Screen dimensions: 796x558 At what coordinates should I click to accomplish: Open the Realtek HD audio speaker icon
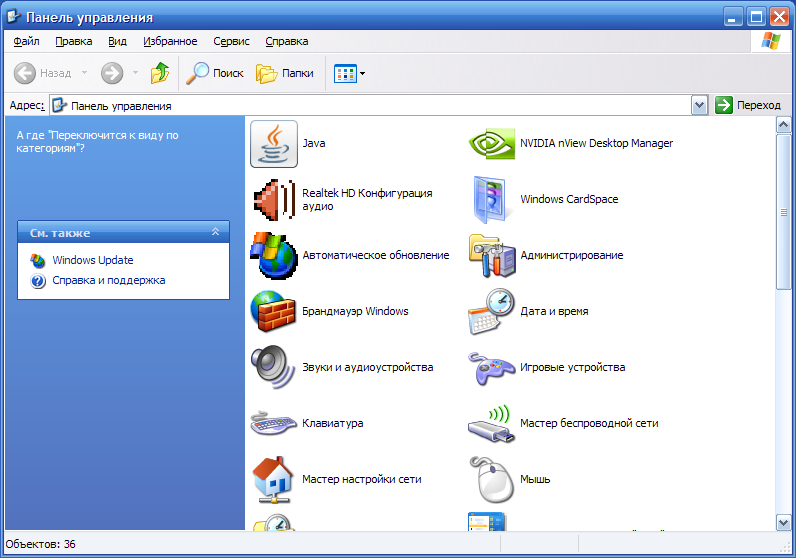[274, 200]
